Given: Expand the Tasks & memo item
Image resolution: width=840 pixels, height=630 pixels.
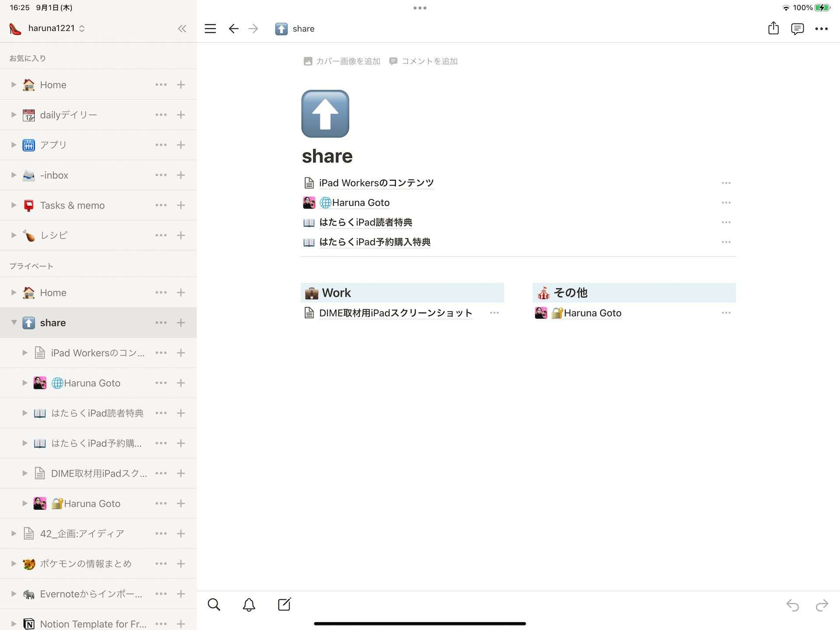Looking at the screenshot, I should (x=14, y=205).
